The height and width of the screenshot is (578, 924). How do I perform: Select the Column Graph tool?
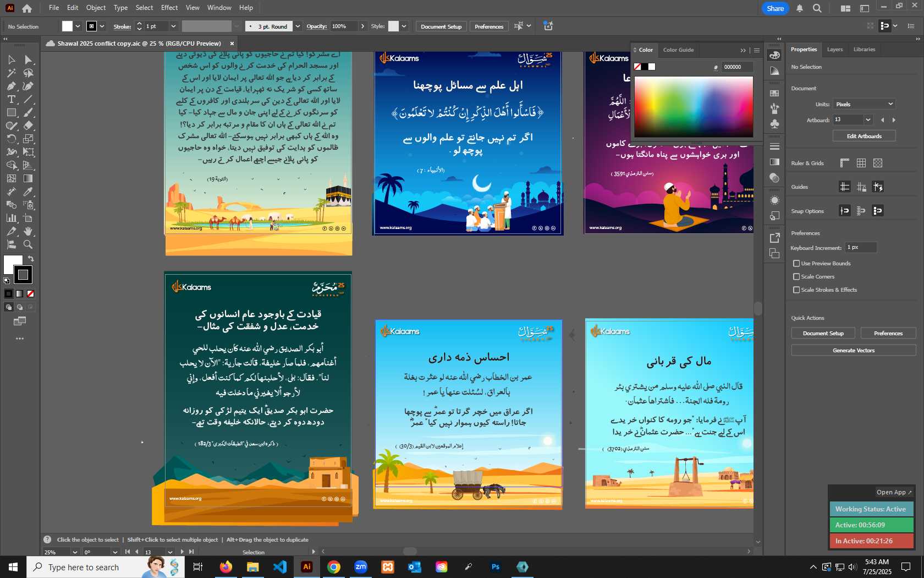pos(12,218)
